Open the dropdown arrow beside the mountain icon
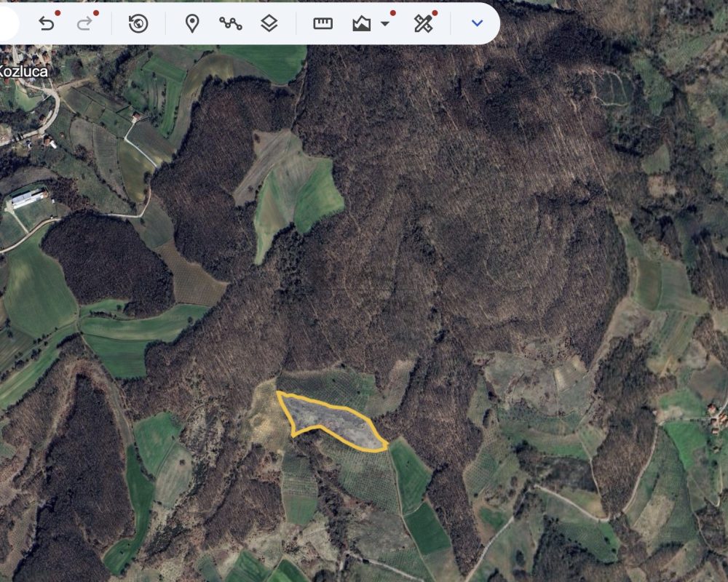The height and width of the screenshot is (582, 728). click(x=385, y=24)
